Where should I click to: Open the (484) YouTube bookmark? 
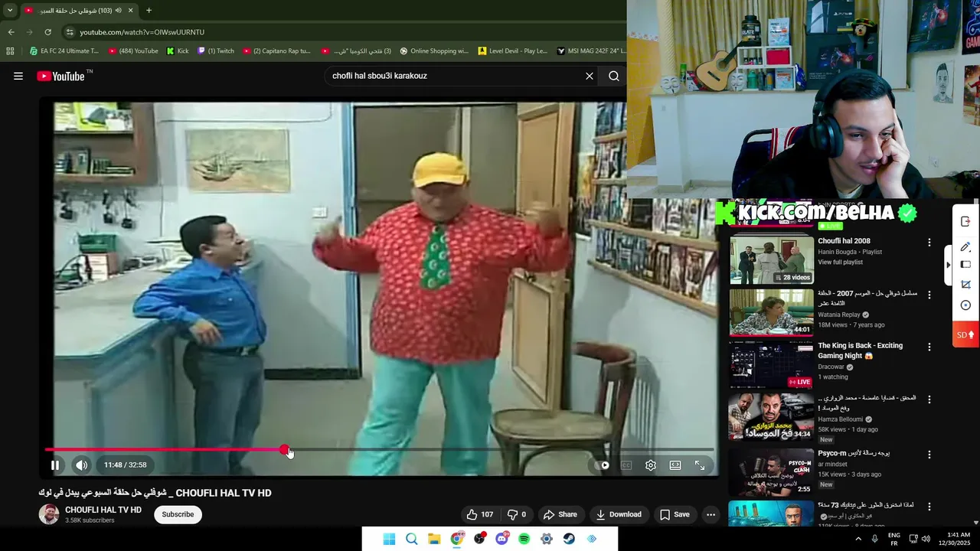pos(133,51)
